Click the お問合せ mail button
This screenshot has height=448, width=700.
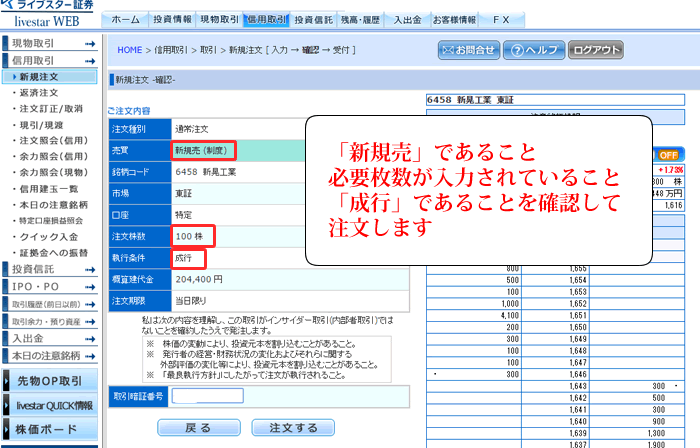pos(467,49)
